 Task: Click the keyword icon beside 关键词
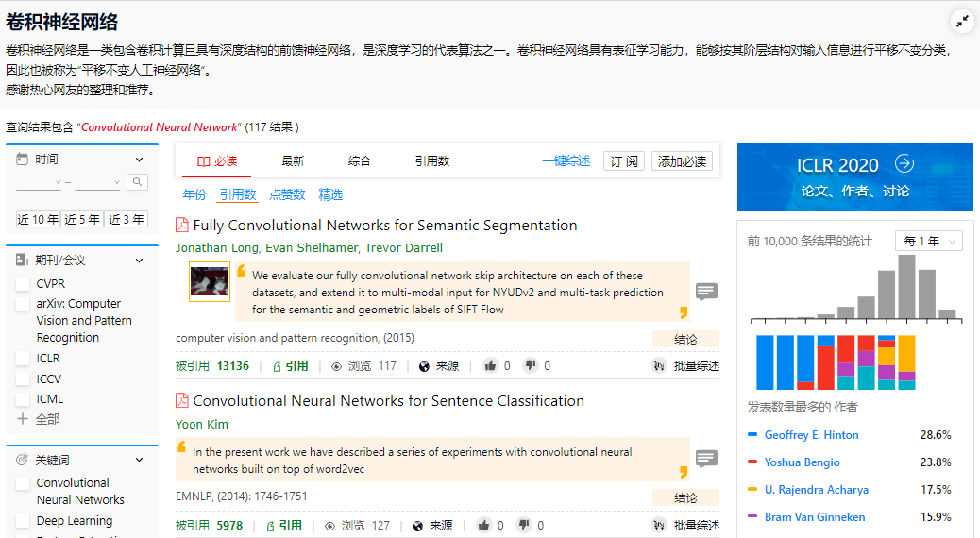tap(22, 460)
